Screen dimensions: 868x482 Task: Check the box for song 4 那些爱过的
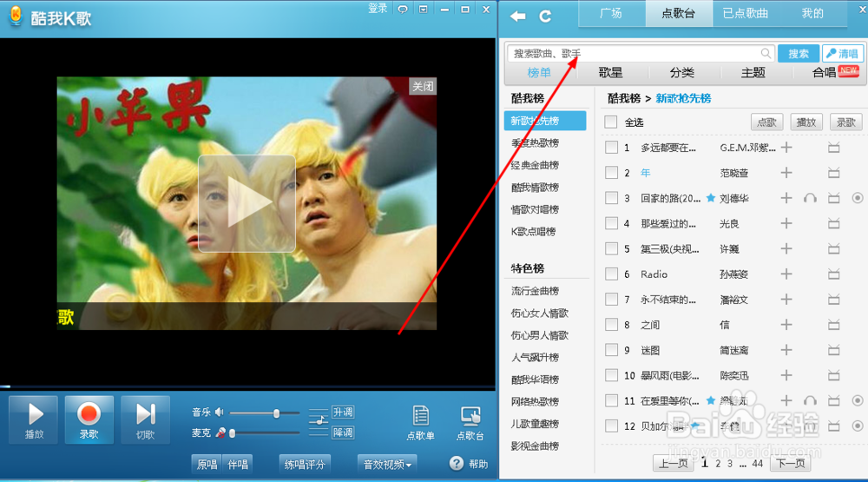pyautogui.click(x=611, y=223)
